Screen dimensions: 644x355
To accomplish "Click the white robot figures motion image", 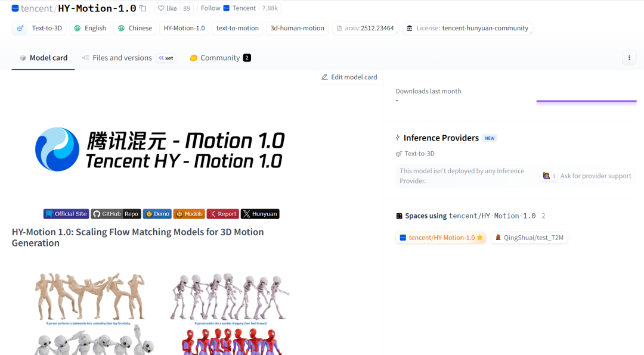I will (94, 341).
